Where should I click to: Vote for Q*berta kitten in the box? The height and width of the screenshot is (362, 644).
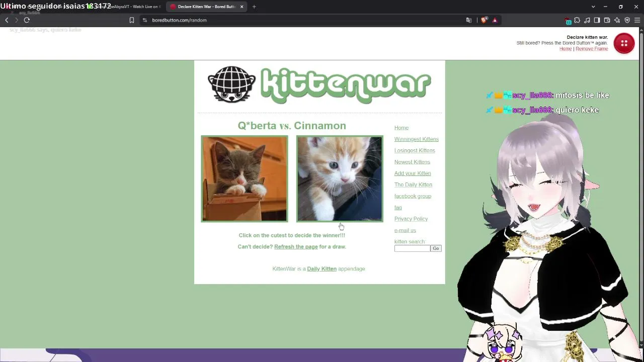pyautogui.click(x=245, y=178)
